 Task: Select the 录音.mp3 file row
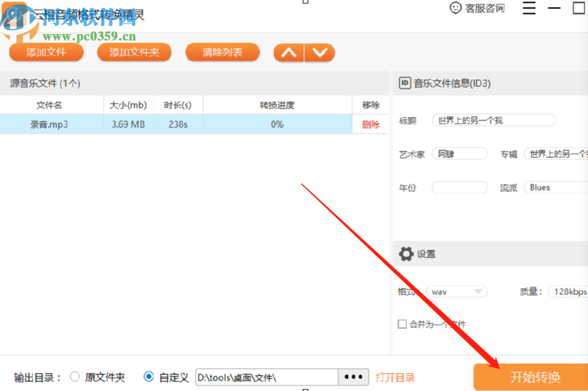(x=195, y=124)
